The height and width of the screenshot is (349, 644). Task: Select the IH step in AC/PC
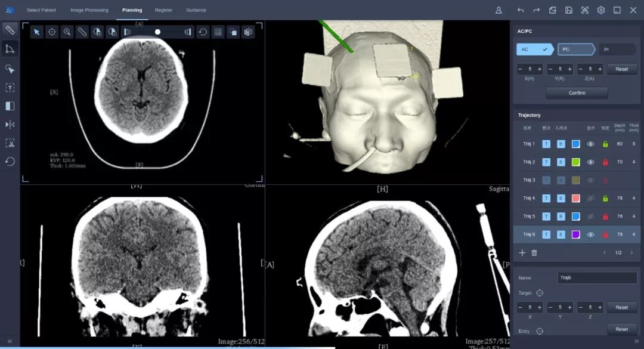tap(617, 50)
